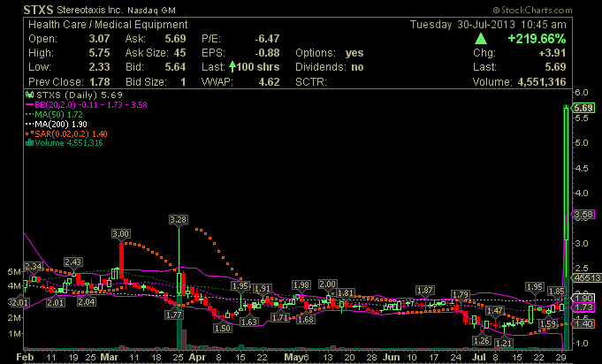Click the 3.28 price peak label
This screenshot has height=364, width=602.
[x=179, y=220]
